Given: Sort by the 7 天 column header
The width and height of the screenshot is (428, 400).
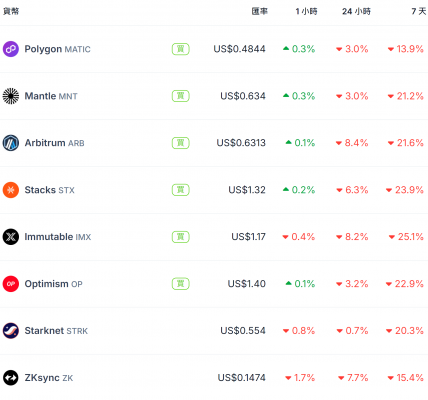Looking at the screenshot, I should pyautogui.click(x=419, y=11).
